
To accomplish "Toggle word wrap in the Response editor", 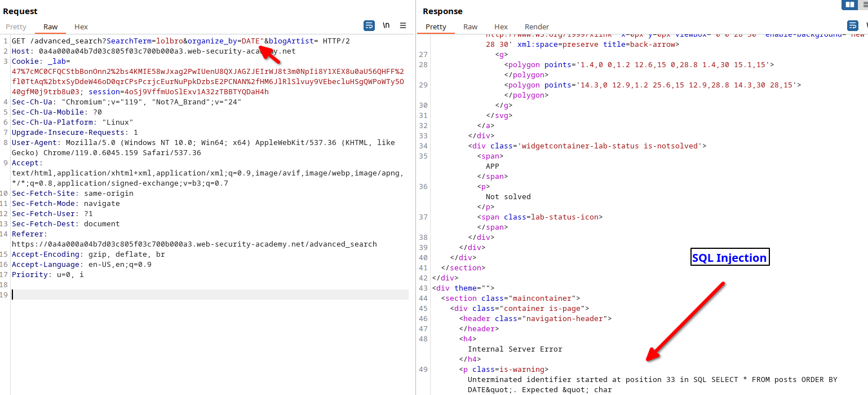I will [853, 25].
